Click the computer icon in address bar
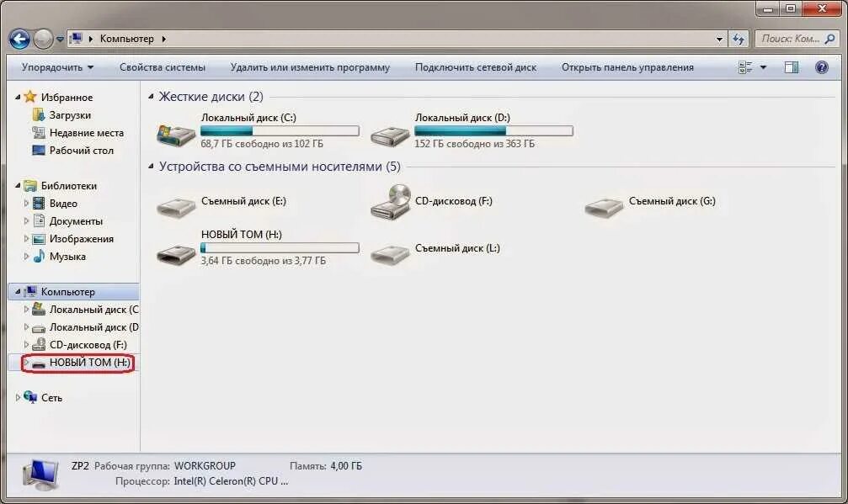This screenshot has width=848, height=504. pos(77,39)
